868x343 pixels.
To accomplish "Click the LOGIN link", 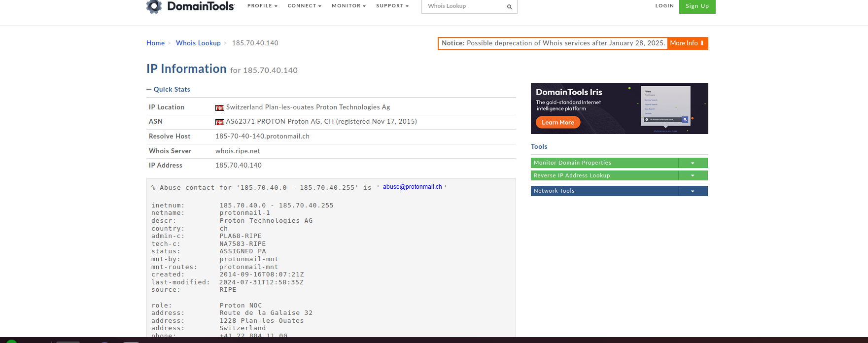I will tap(664, 6).
